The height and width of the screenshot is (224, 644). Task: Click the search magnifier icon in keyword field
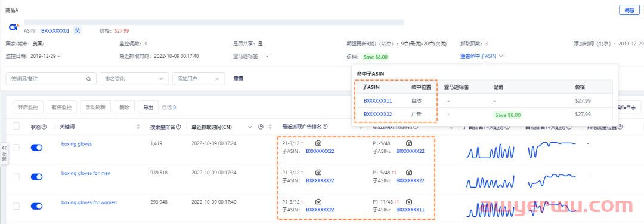point(88,79)
